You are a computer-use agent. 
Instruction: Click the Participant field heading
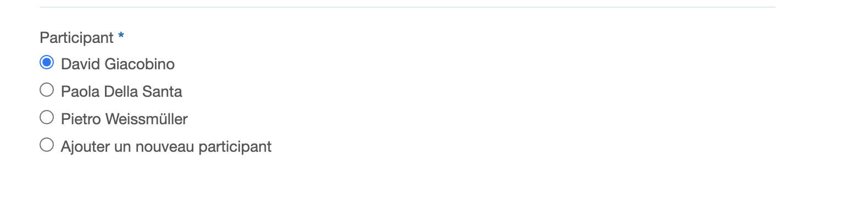[x=76, y=38]
